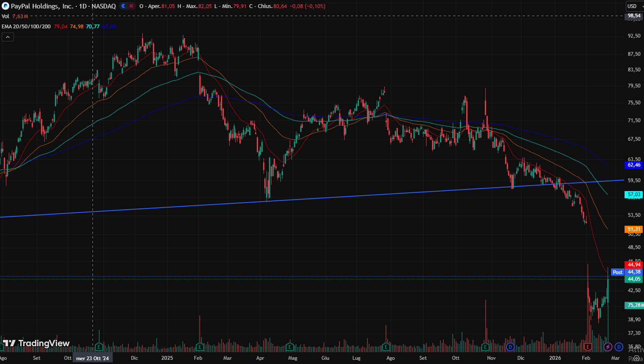Open chart settings hexagon icon at bottom right
The height and width of the screenshot is (364, 644).
point(636,359)
